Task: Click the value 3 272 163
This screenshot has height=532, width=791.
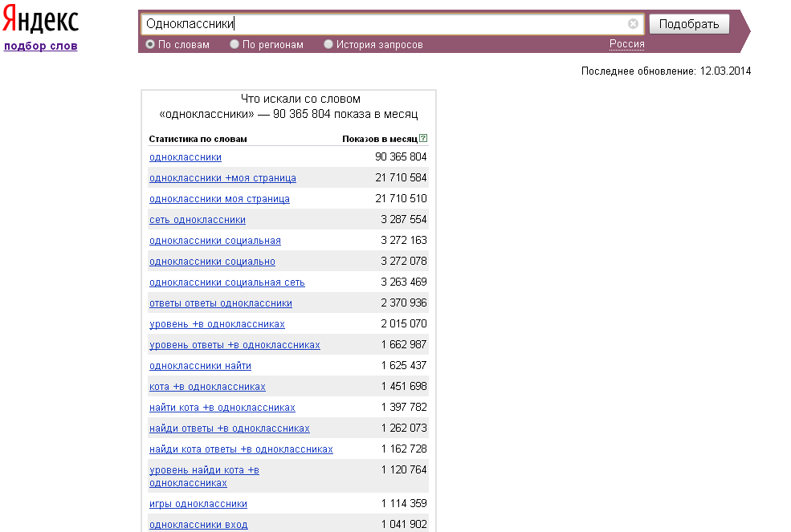Action: pyautogui.click(x=404, y=240)
